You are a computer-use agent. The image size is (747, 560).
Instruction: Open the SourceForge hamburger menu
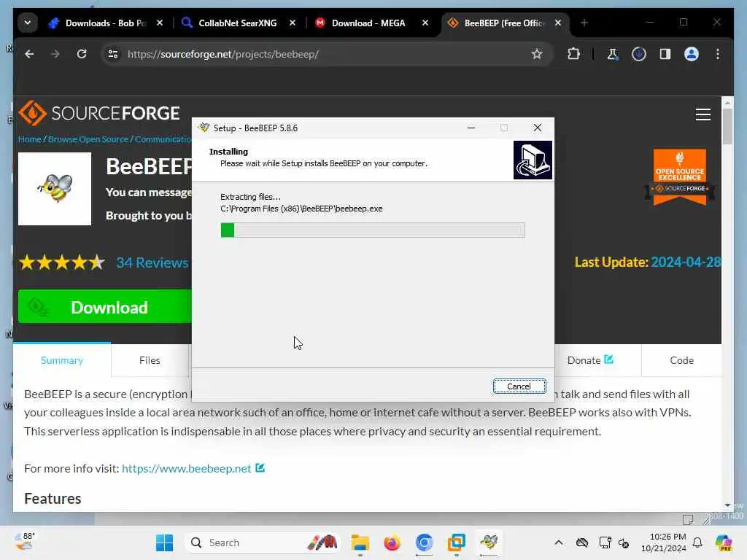pos(703,114)
